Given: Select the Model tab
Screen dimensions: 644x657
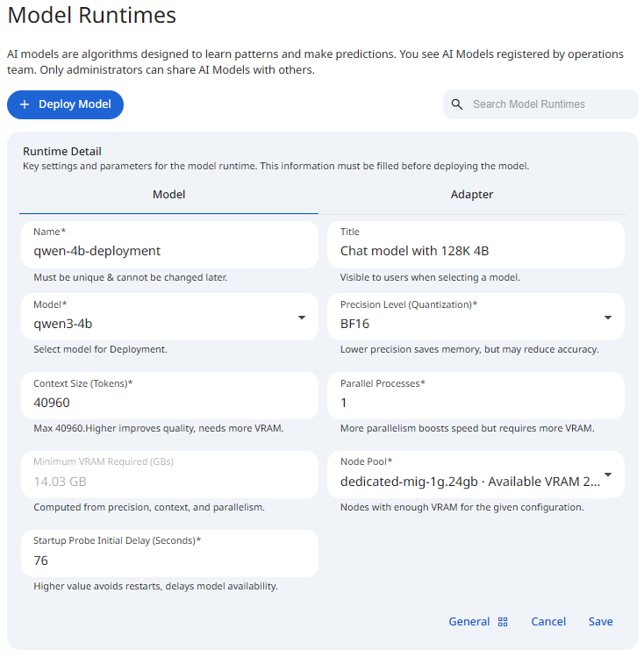Looking at the screenshot, I should coord(168,195).
